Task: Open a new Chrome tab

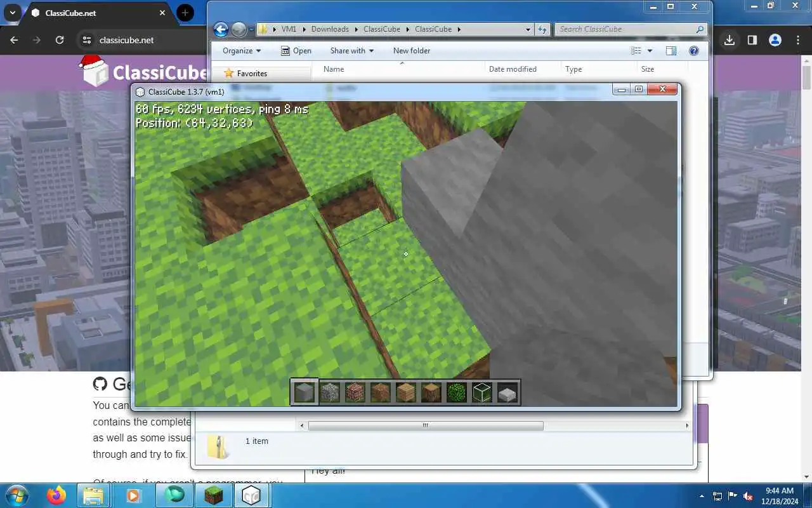Action: (185, 13)
